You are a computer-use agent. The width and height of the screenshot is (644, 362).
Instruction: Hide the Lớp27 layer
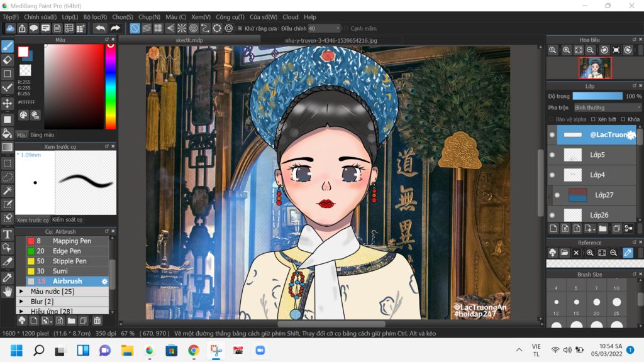(x=557, y=195)
